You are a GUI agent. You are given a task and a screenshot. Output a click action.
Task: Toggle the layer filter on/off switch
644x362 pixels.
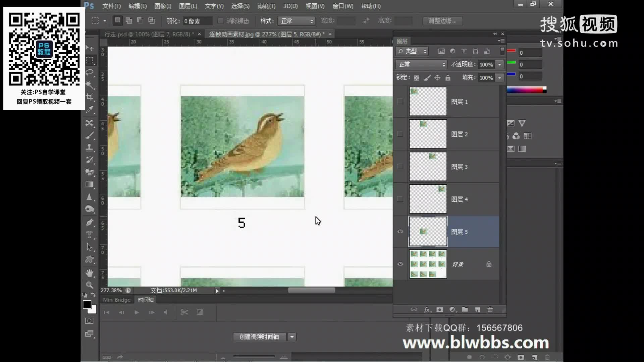tap(502, 51)
